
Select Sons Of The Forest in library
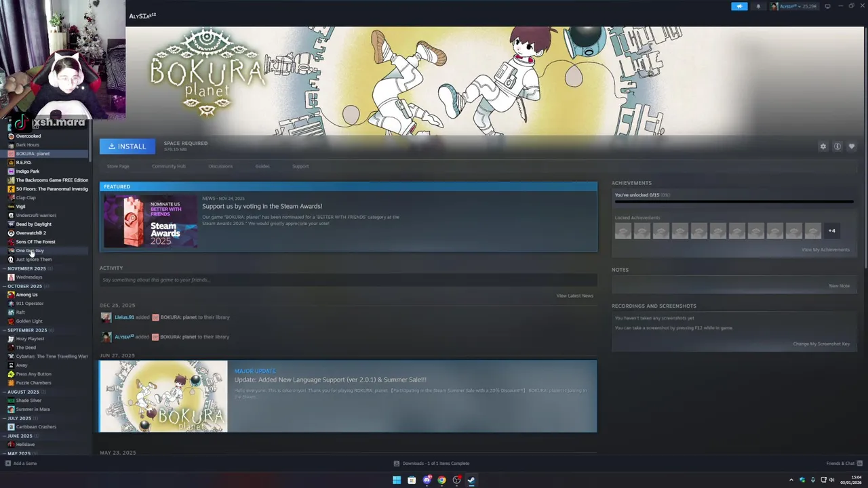click(35, 242)
